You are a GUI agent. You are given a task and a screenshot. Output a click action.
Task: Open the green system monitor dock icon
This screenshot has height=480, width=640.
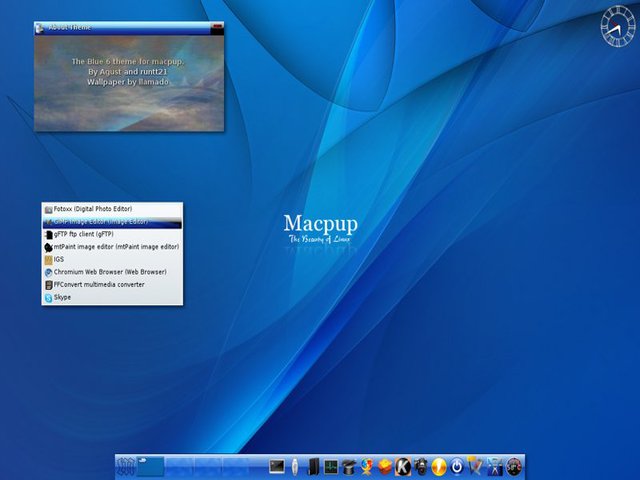(x=331, y=467)
